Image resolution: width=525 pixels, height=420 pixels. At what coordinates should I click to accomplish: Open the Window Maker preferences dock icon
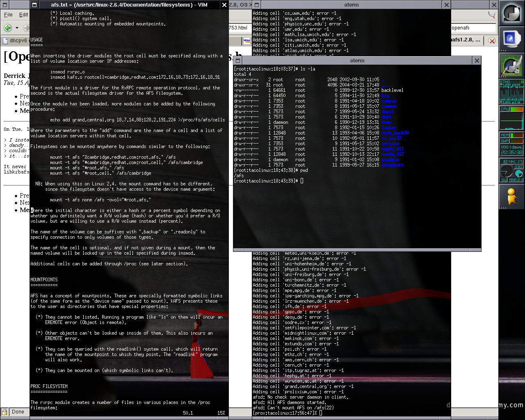(x=511, y=66)
